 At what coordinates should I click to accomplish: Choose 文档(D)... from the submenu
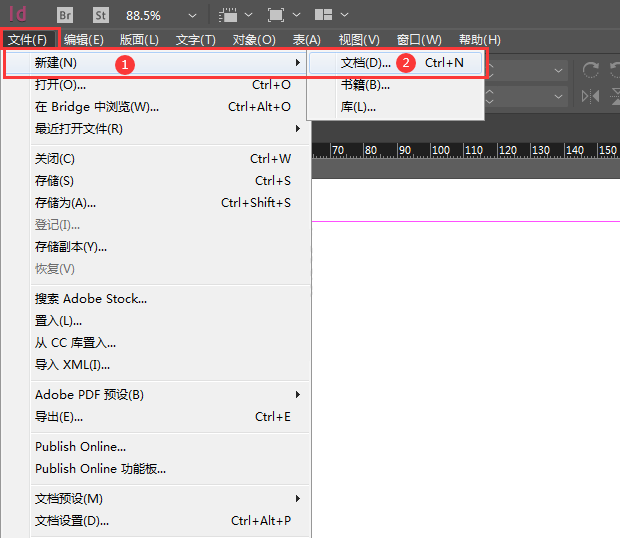(395, 63)
